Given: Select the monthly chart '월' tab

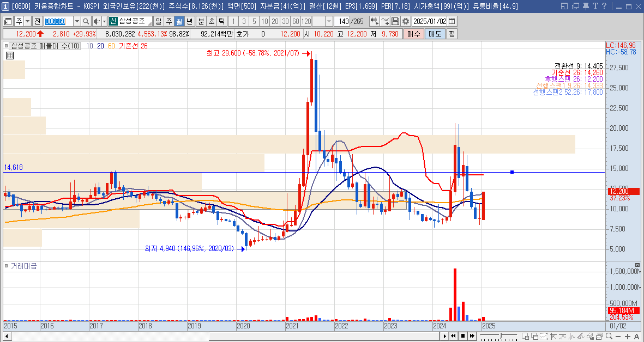Looking at the screenshot, I should click(x=179, y=21).
